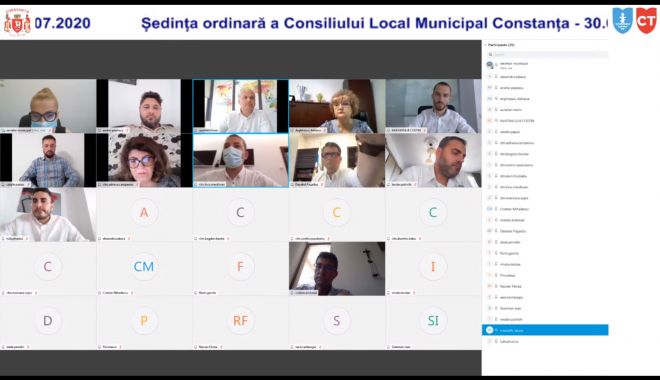Select the RF avatar tile
Viewport: 660px width, 380px height.
240,323
